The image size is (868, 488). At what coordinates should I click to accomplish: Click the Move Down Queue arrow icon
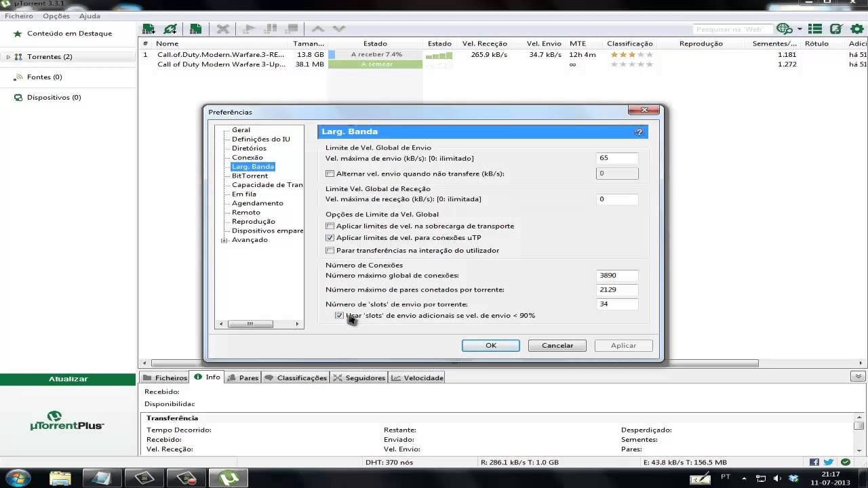tap(339, 29)
